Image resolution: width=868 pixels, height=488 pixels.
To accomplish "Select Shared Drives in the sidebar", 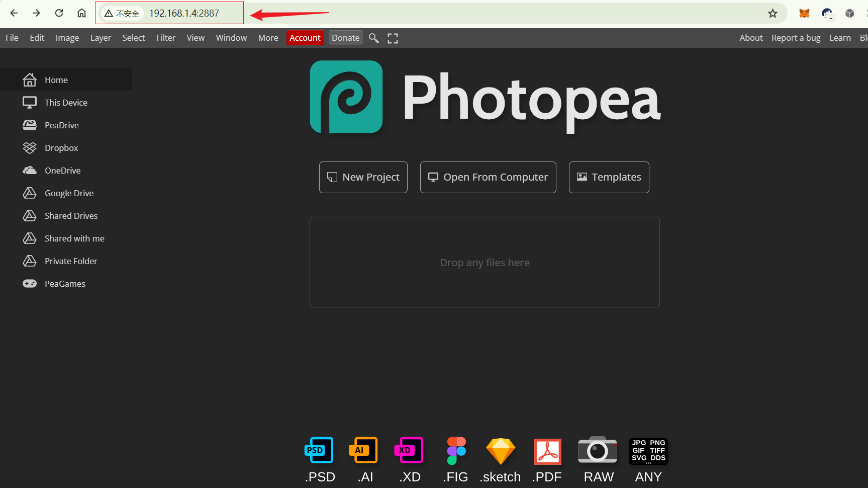I will [x=66, y=215].
